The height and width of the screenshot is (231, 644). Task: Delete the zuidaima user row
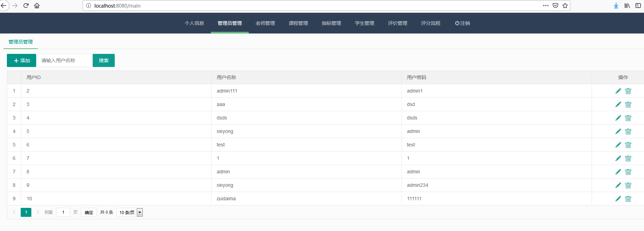628,199
